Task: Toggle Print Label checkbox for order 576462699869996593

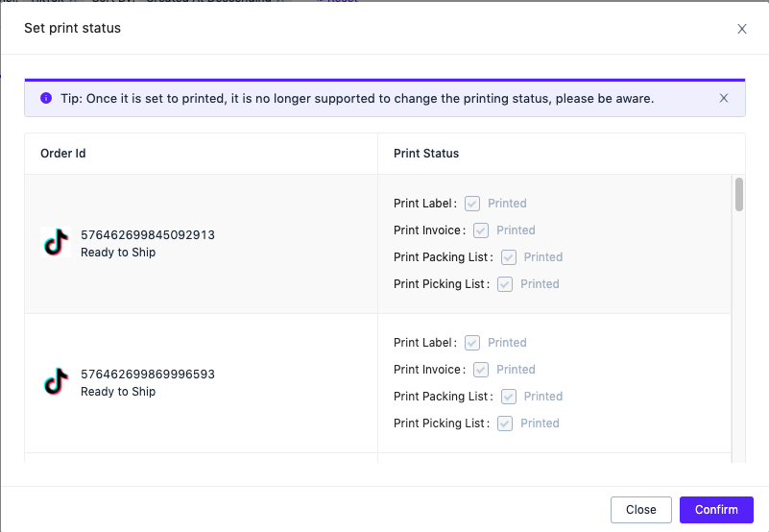Action: [x=471, y=343]
